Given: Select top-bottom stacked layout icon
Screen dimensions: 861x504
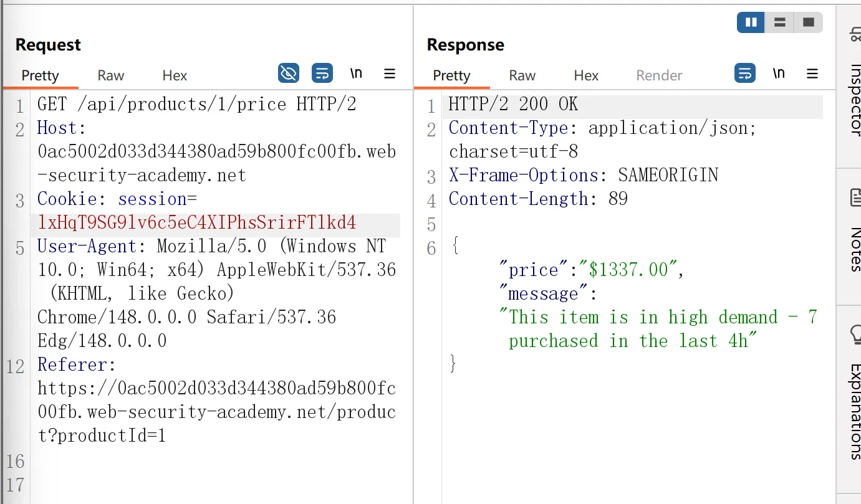Looking at the screenshot, I should pos(779,22).
